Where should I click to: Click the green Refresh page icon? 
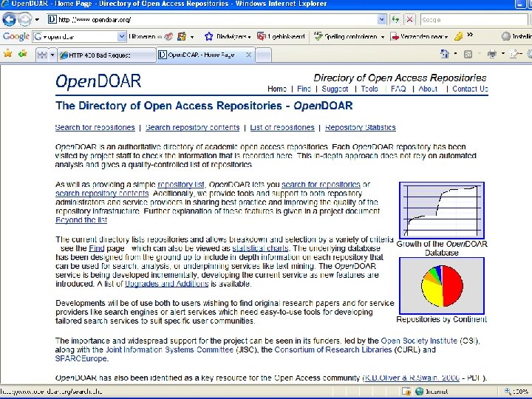click(x=395, y=19)
